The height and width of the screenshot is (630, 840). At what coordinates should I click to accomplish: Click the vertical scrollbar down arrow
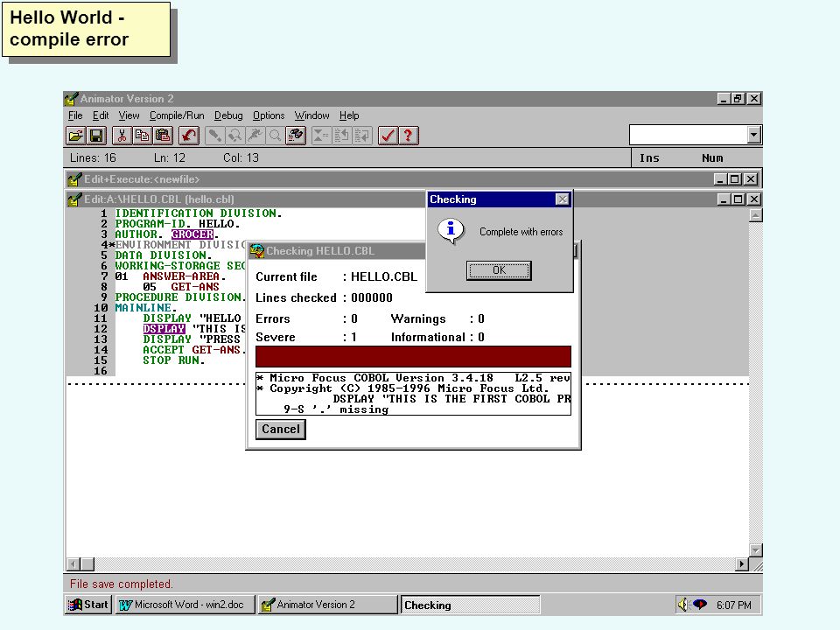coord(755,550)
